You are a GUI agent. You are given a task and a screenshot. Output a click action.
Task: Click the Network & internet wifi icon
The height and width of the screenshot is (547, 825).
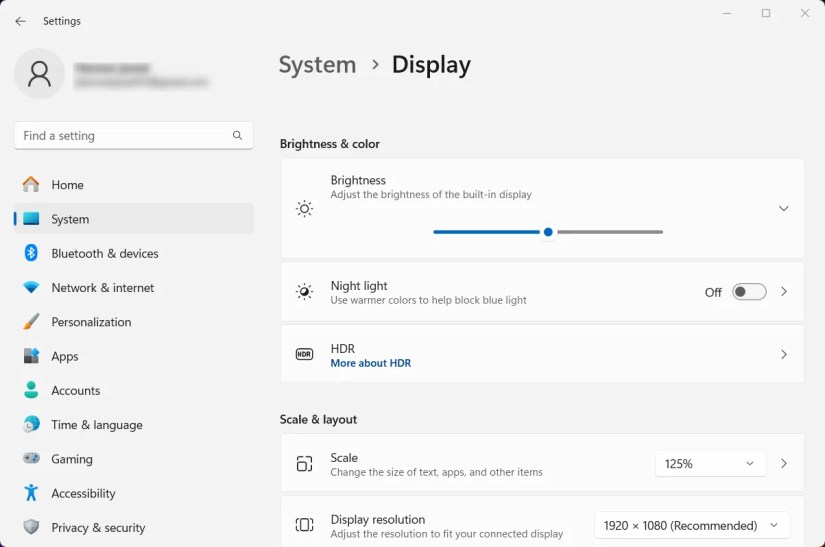coord(31,288)
